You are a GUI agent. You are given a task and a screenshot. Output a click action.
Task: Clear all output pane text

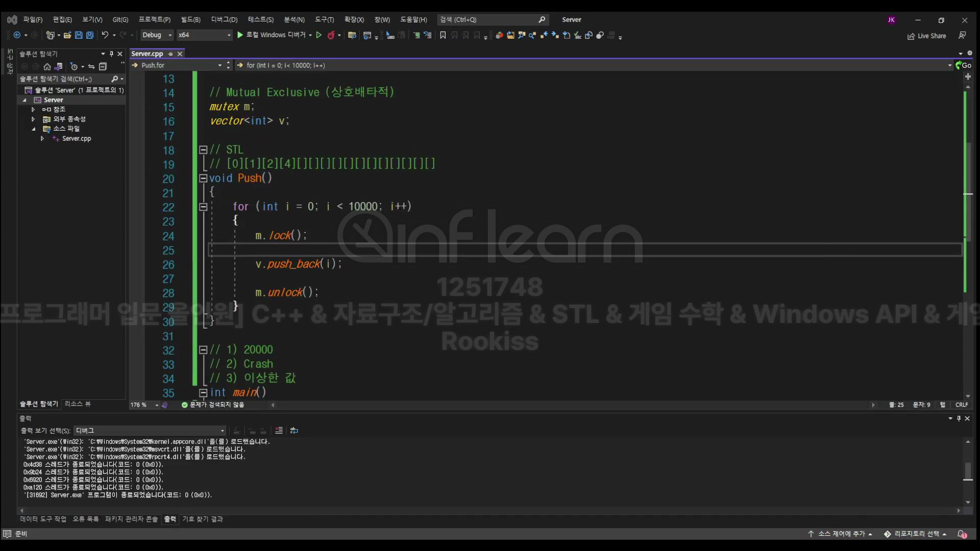point(279,431)
